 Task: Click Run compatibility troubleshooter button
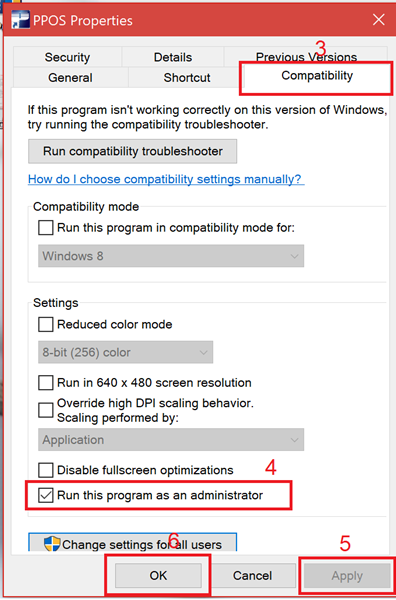point(133,151)
